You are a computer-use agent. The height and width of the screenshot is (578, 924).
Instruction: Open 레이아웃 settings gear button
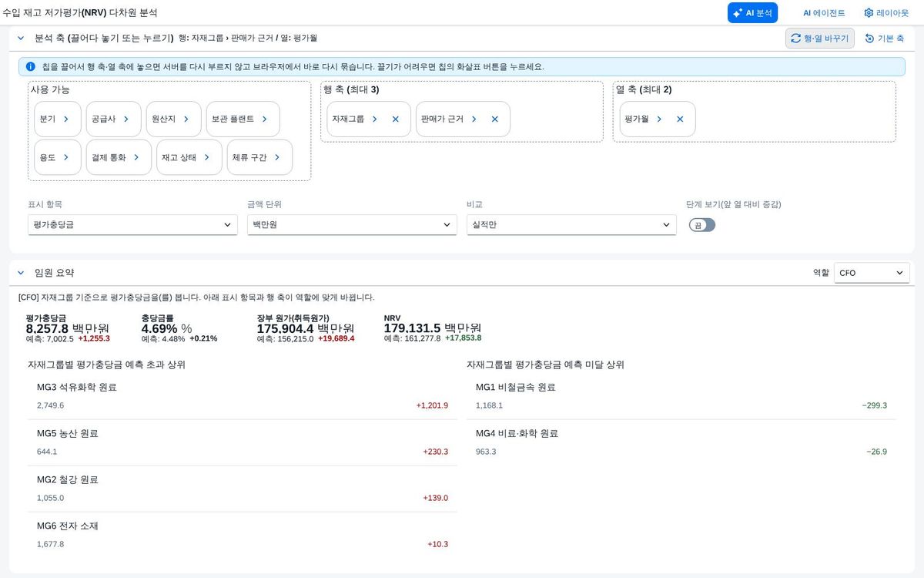point(886,13)
